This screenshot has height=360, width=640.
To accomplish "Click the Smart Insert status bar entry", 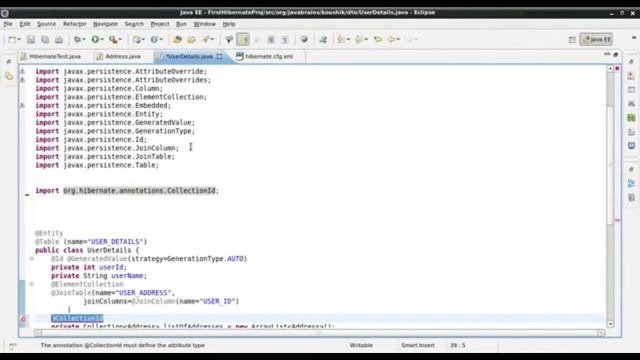I will tap(418, 345).
